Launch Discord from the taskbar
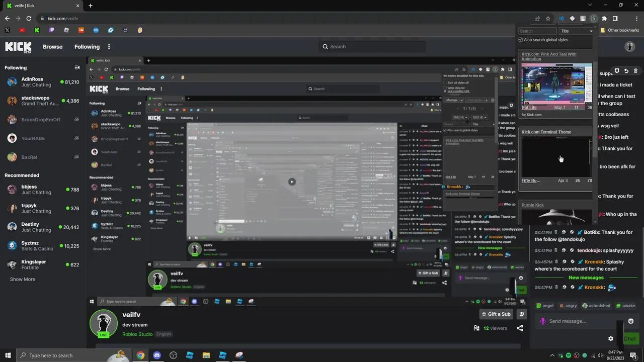 [x=156, y=355]
